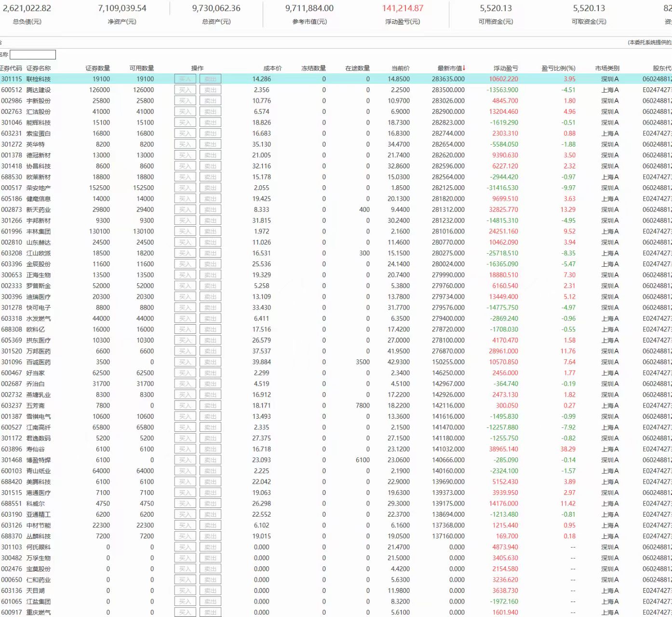
Task: Click 卖出 button for 何氏眼科 row
Action: click(210, 547)
